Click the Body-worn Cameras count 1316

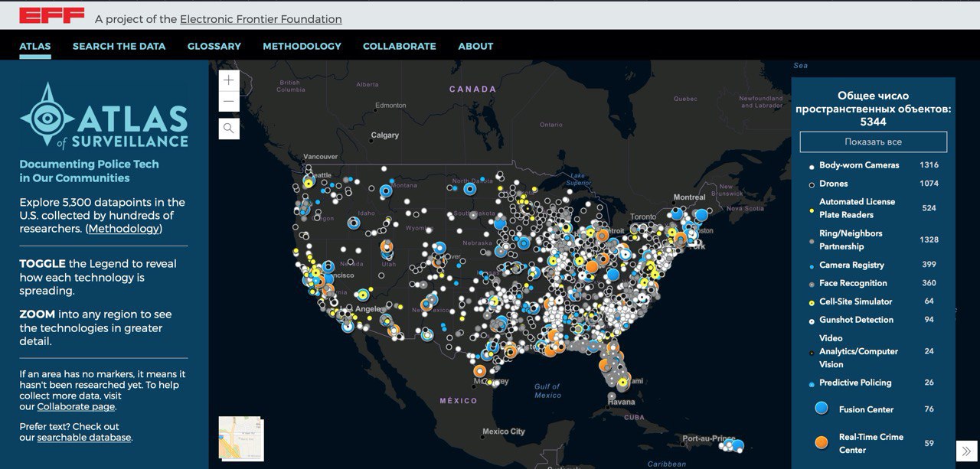(929, 165)
